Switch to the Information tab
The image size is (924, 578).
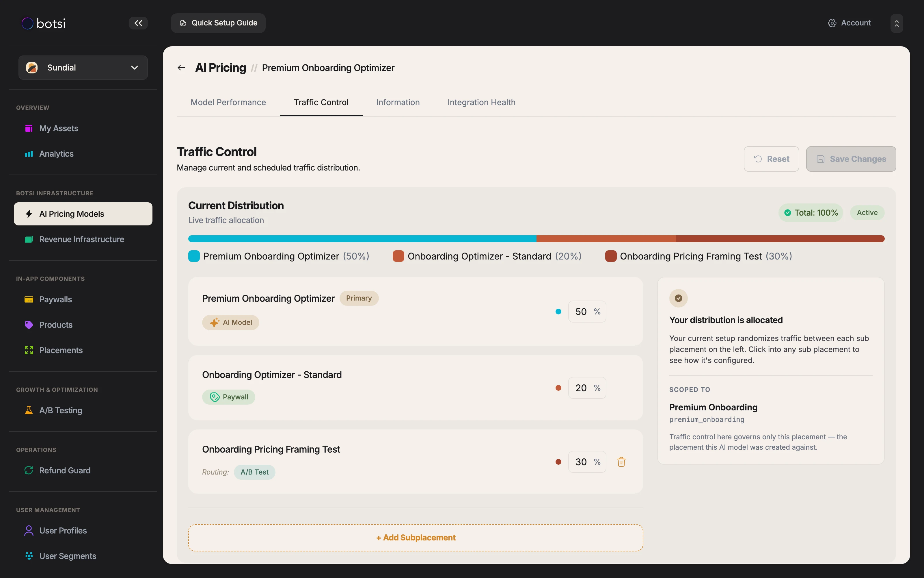[398, 102]
